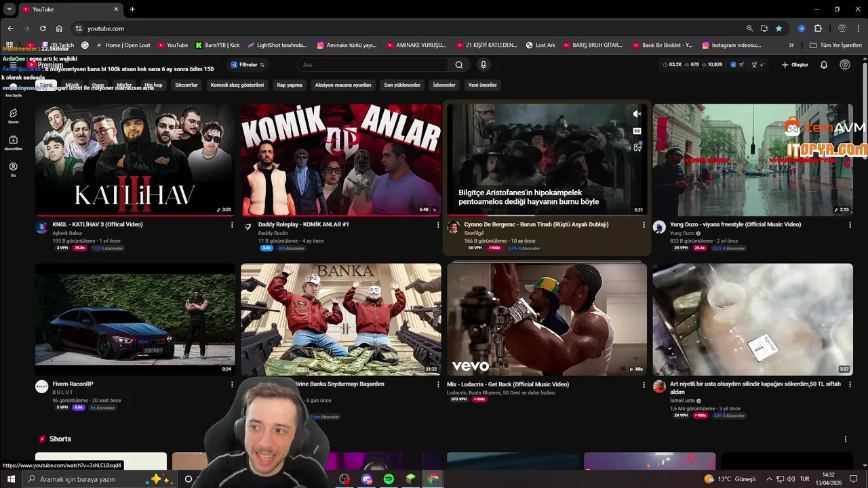Select the Komedi skeç gösterileri chip
The height and width of the screenshot is (488, 868).
pyautogui.click(x=237, y=85)
